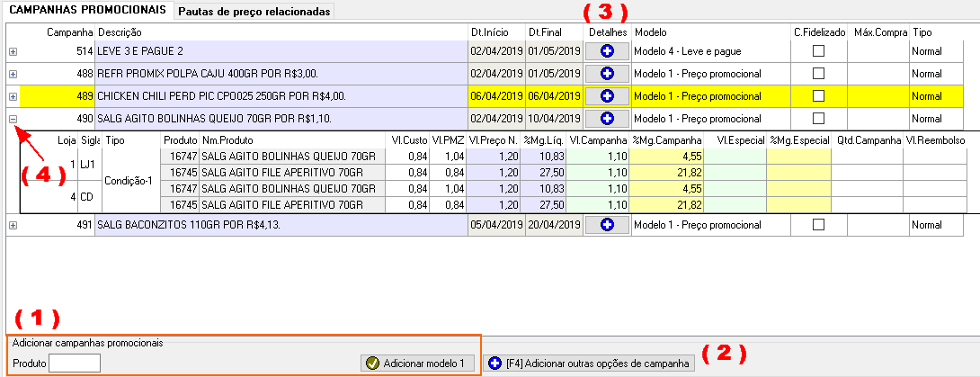The height and width of the screenshot is (377, 980).
Task: Open details for campaign 514
Action: click(607, 51)
